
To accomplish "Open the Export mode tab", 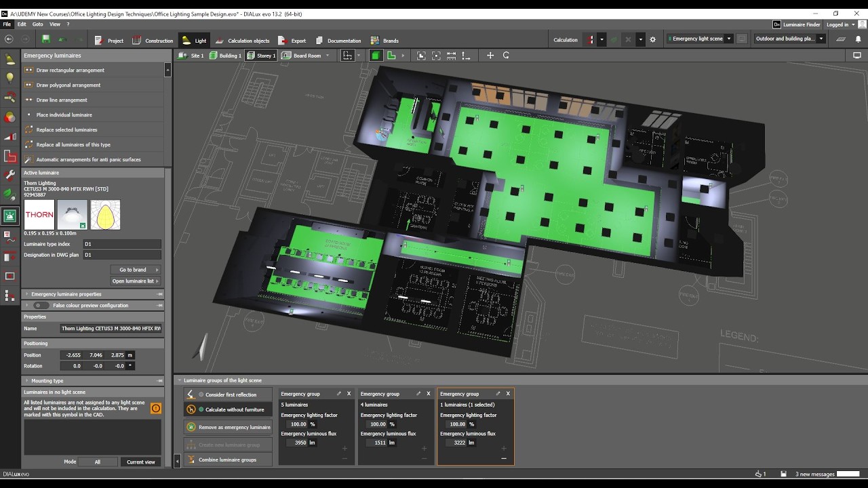I will click(292, 40).
